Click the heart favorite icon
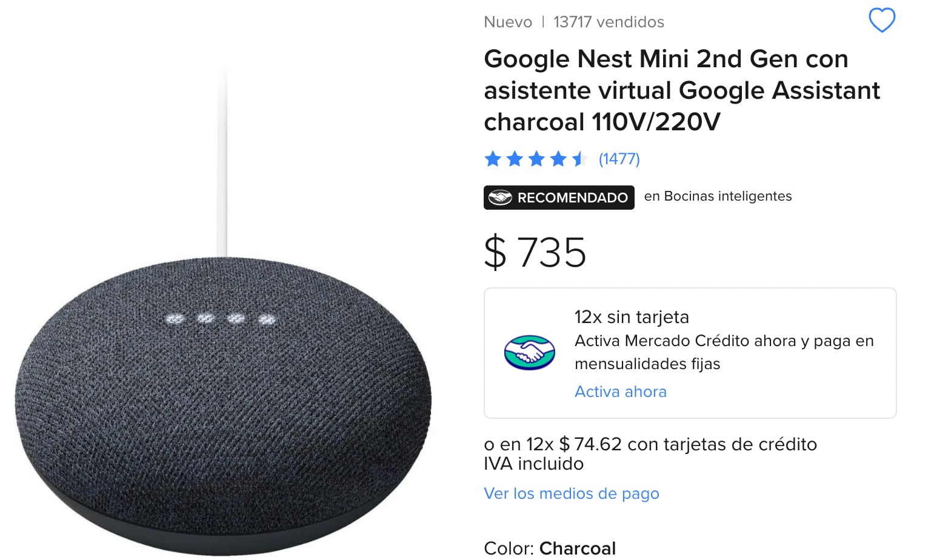 [882, 21]
